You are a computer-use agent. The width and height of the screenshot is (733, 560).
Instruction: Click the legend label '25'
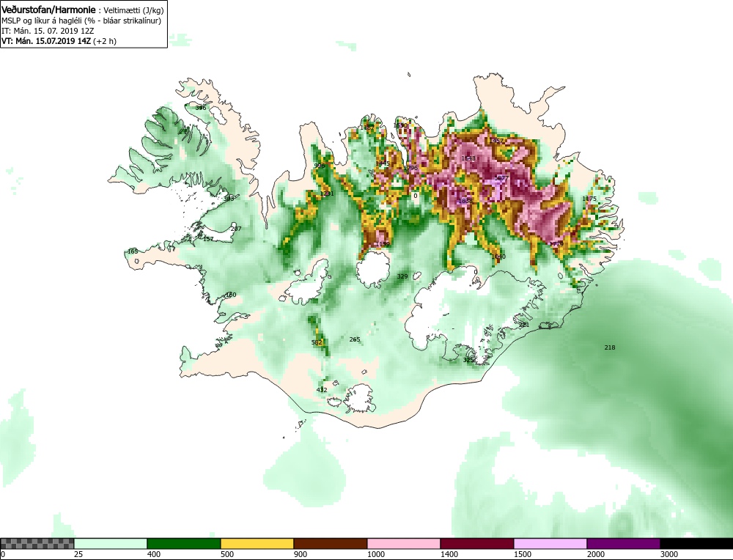[78, 554]
